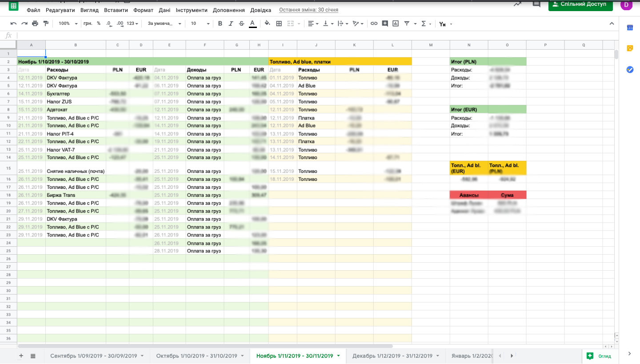Click the create filter icon
This screenshot has width=640, height=364.
tap(407, 24)
